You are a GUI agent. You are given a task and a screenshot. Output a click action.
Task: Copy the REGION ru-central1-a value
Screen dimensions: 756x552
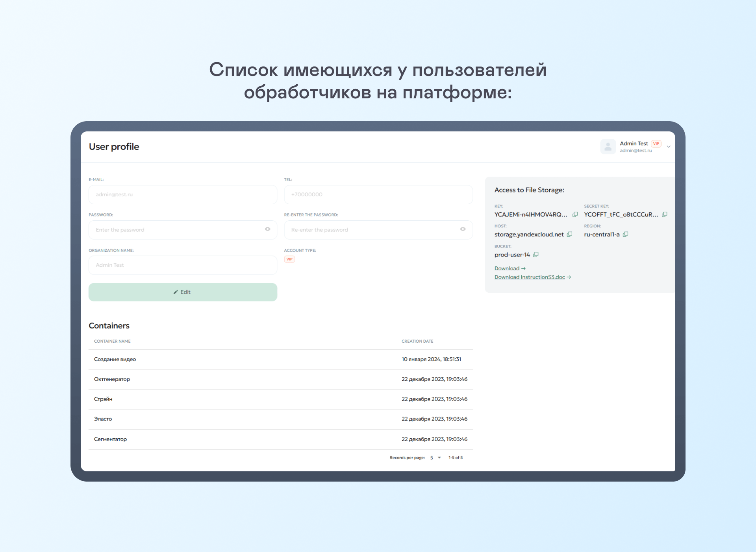tap(625, 234)
